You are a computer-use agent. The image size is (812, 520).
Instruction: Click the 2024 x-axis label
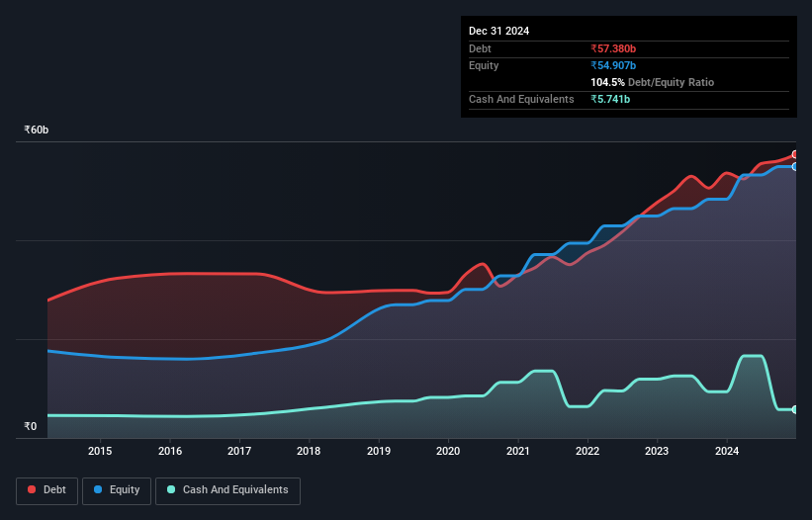[727, 451]
